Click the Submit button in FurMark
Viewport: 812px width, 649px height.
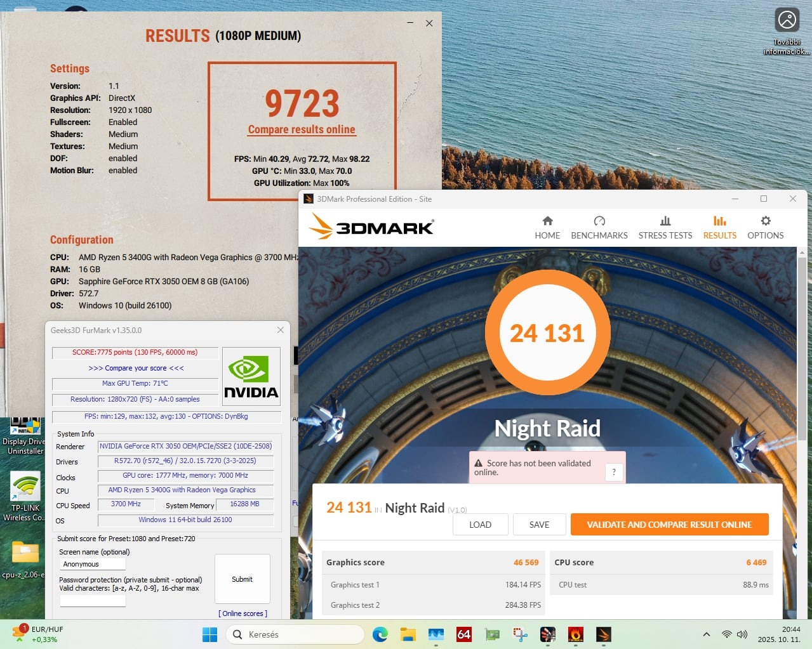pos(243,579)
